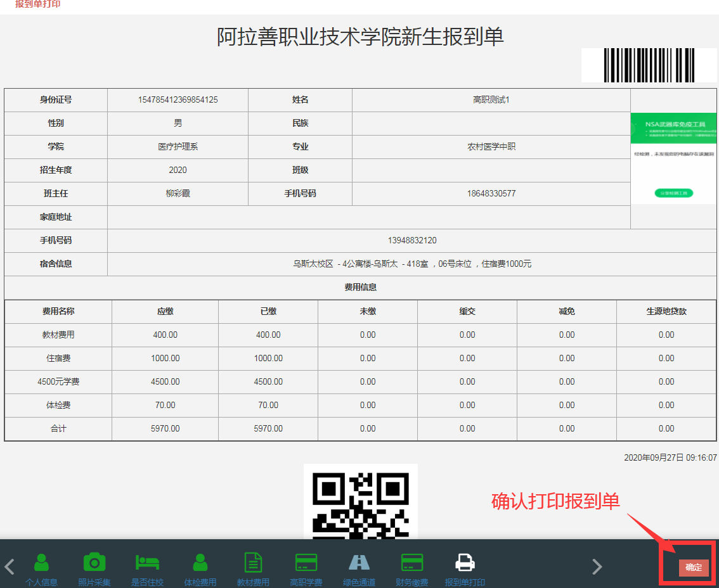
Task: Open the 个人信息 person icon step
Action: (41, 563)
